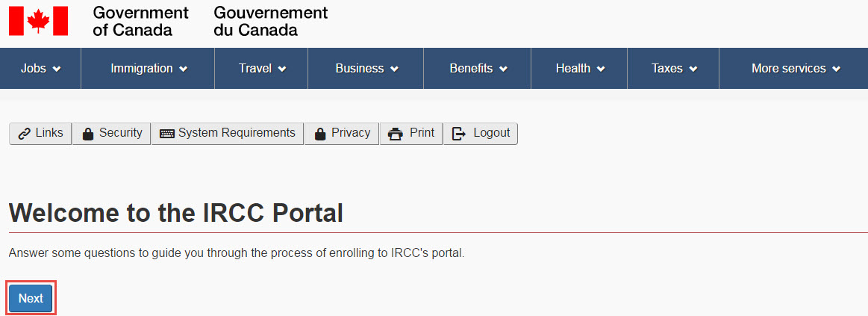Expand the Travel menu chevron
The width and height of the screenshot is (868, 316).
[x=282, y=69]
